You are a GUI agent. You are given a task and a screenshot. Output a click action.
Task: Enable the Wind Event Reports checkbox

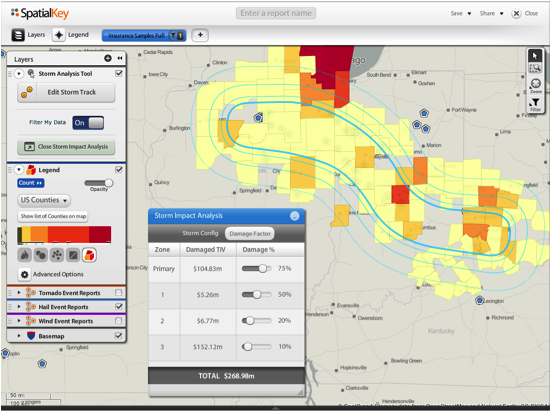click(119, 321)
